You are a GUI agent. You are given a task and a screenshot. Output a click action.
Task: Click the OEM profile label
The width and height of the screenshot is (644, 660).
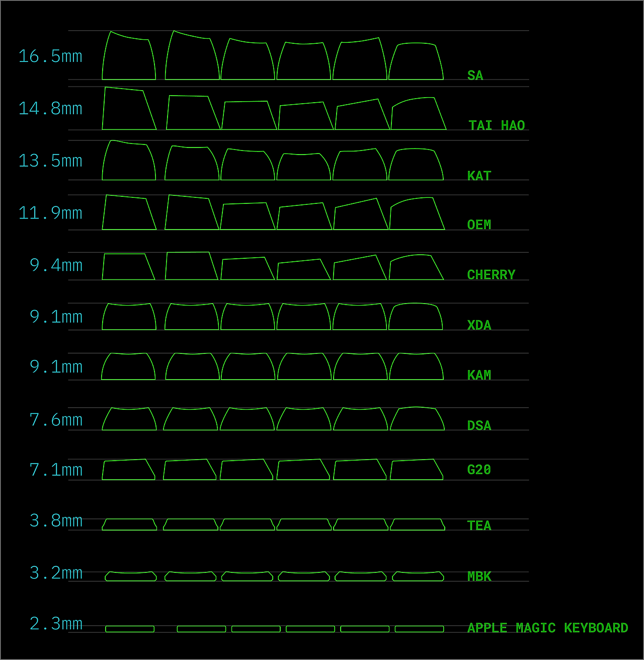click(x=479, y=225)
